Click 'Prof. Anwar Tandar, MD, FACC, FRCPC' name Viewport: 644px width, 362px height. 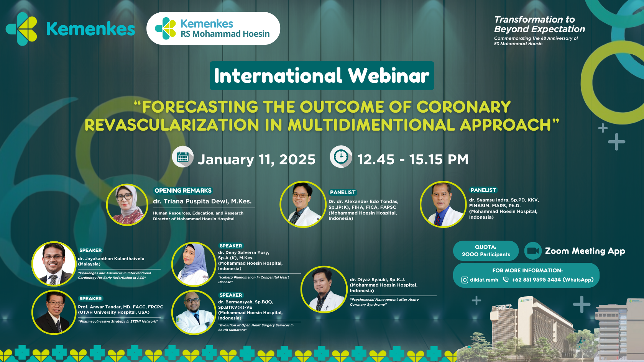[120, 307]
